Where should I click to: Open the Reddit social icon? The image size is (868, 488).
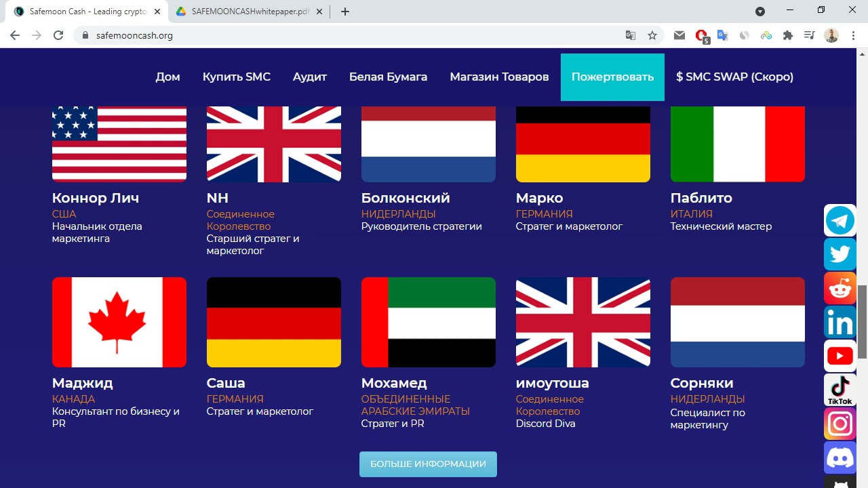pyautogui.click(x=840, y=288)
